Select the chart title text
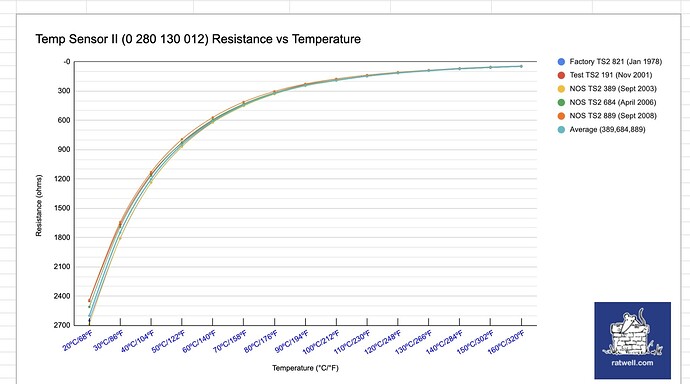This screenshot has width=690, height=384. tap(198, 39)
